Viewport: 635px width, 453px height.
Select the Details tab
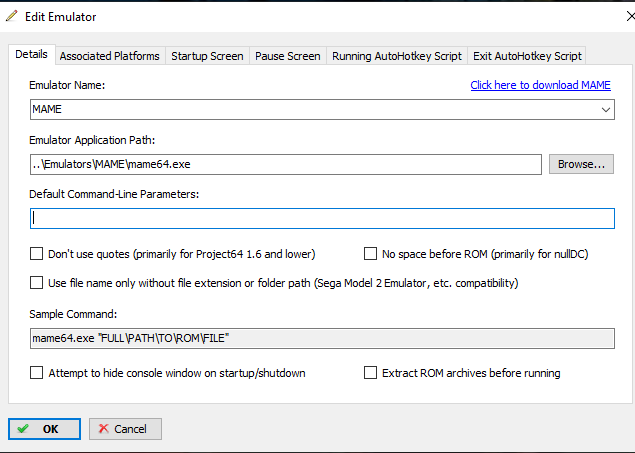click(31, 55)
